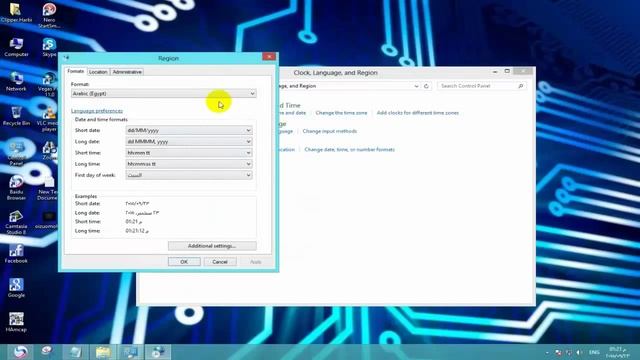Open the Short time format dropdown

[189, 153]
